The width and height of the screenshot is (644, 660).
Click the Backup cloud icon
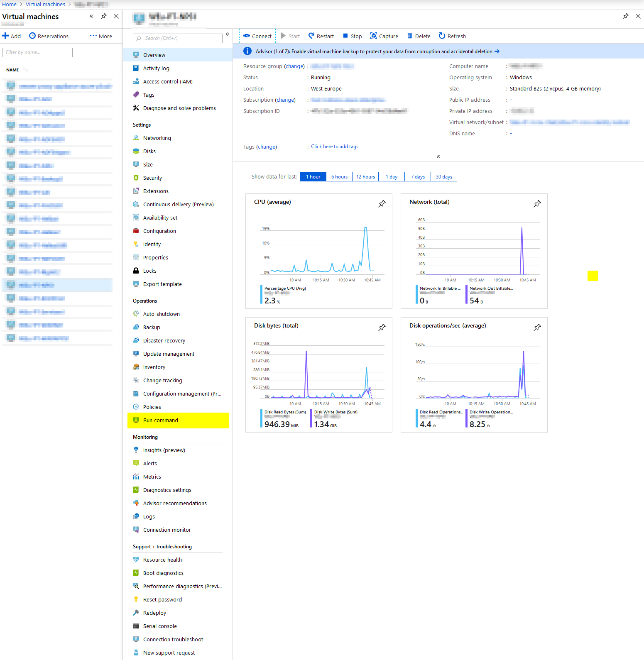[x=136, y=327]
